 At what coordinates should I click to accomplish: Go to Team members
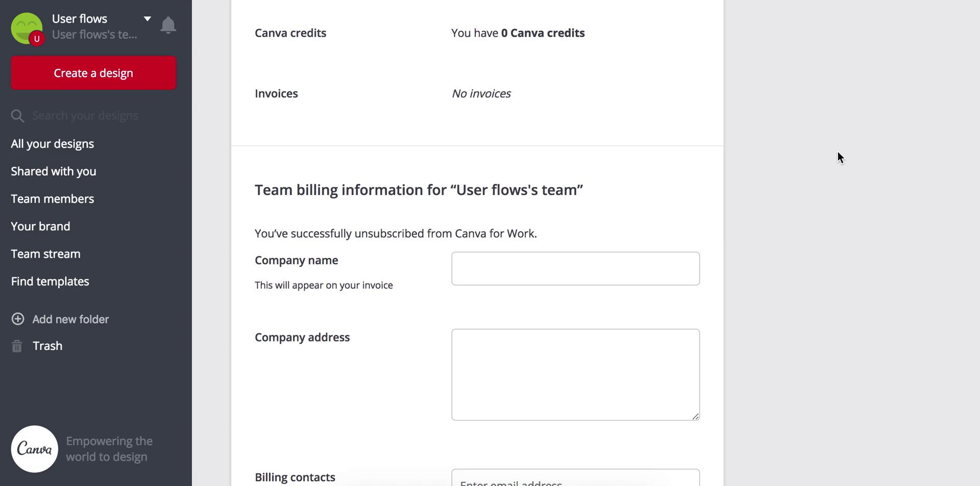click(53, 199)
